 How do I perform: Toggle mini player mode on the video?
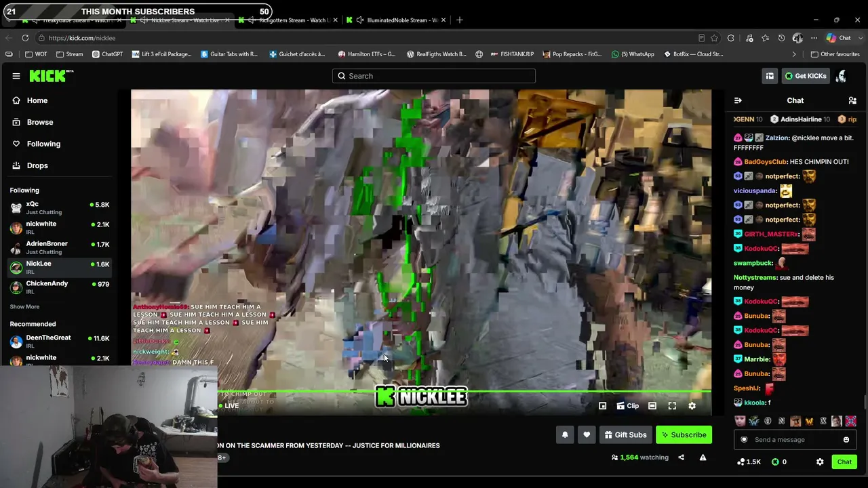point(602,406)
